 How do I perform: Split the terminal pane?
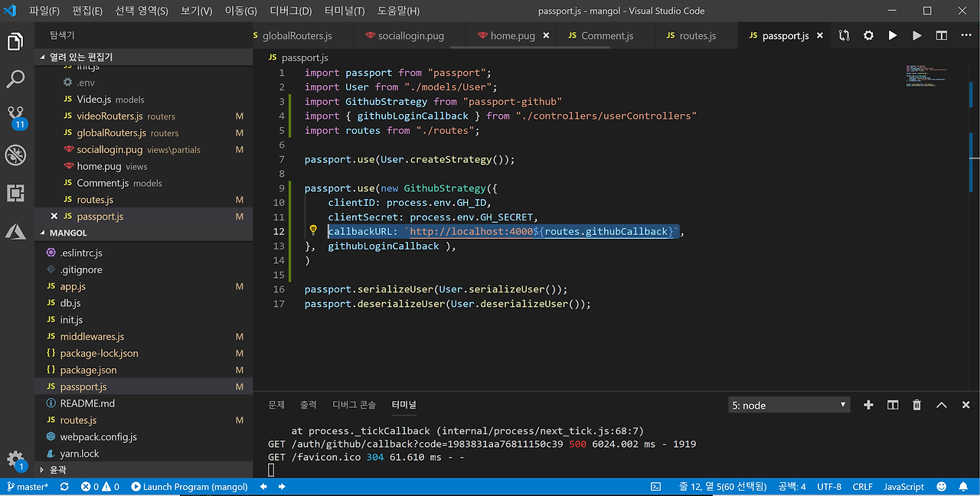pos(892,405)
